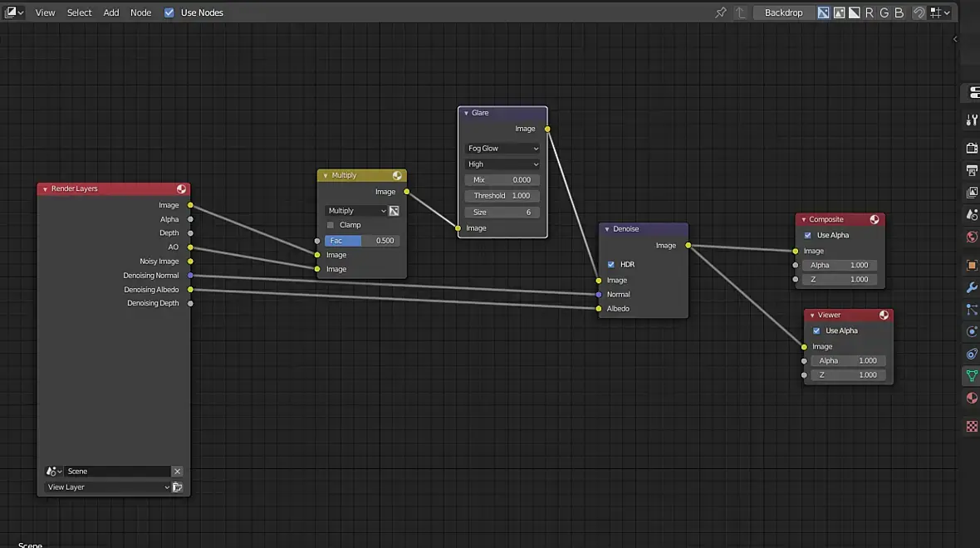This screenshot has height=548, width=980.
Task: Disable HDR on the Denoise node
Action: 610,264
